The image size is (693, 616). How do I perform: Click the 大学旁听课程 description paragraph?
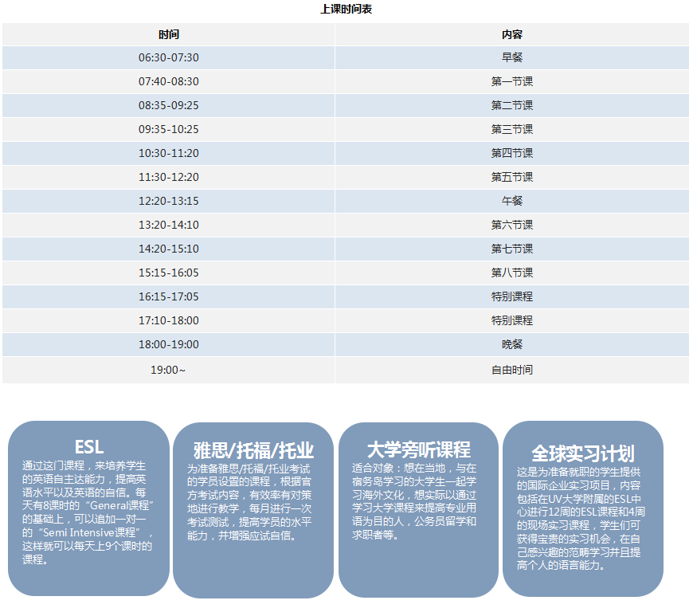(414, 501)
